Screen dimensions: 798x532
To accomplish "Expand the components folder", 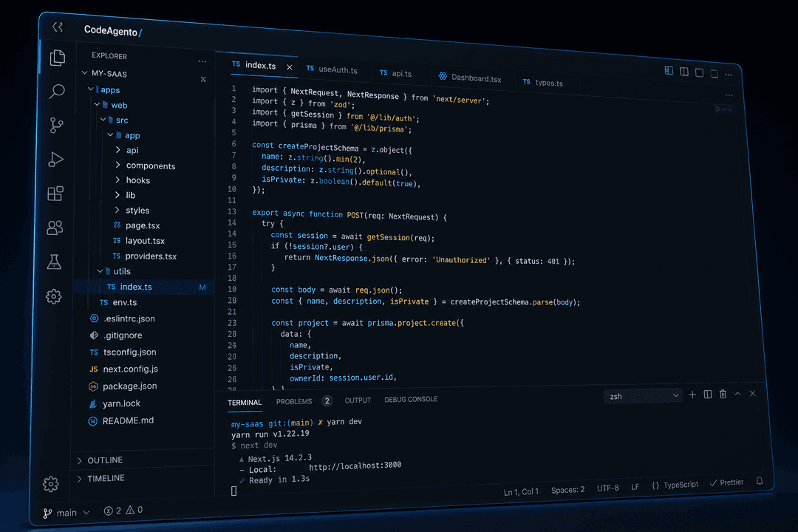I will pos(118,165).
